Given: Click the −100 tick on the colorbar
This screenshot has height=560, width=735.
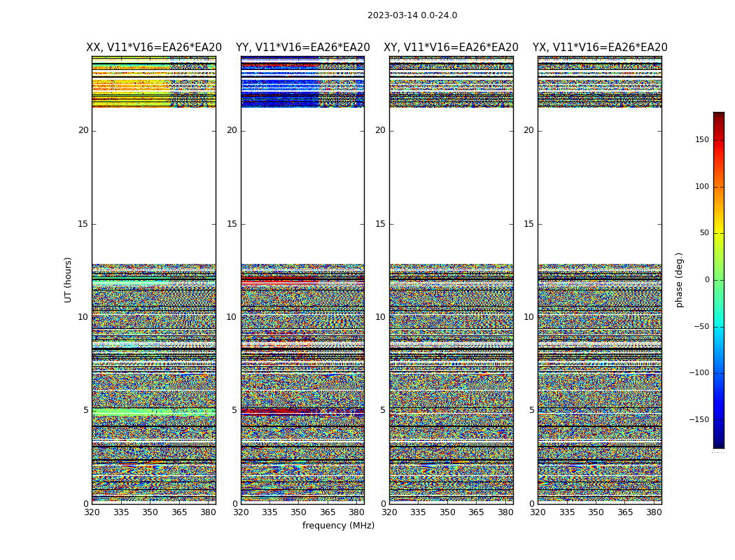Looking at the screenshot, I should coord(698,373).
